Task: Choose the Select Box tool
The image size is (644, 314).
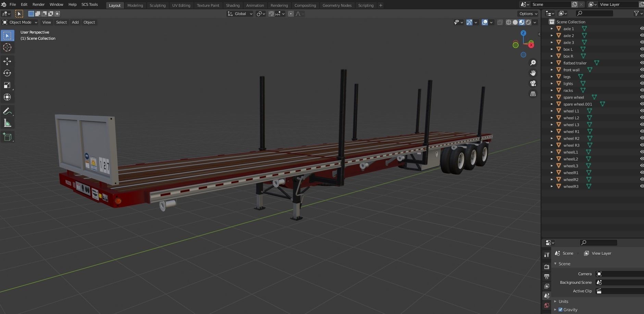Action: click(x=7, y=35)
